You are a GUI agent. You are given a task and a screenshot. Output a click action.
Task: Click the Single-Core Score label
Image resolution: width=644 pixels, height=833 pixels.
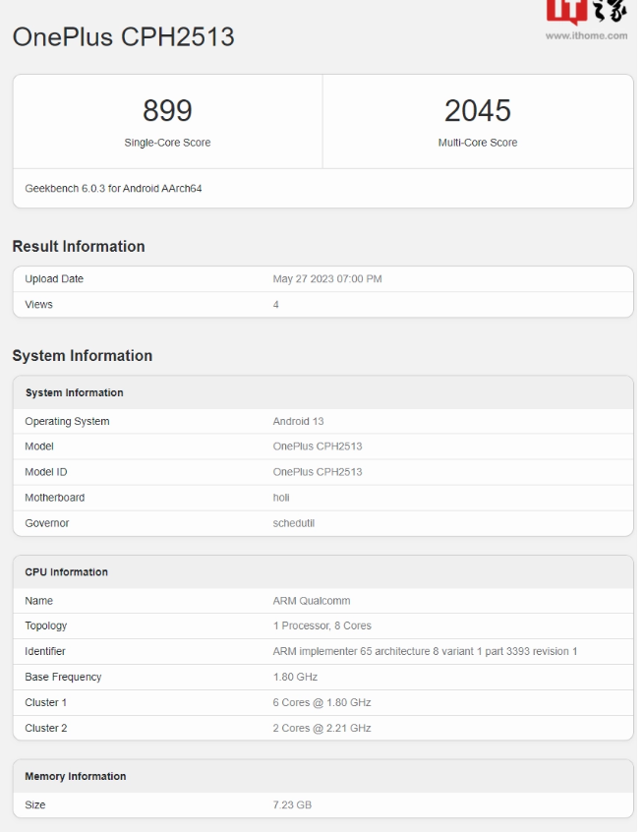(167, 143)
